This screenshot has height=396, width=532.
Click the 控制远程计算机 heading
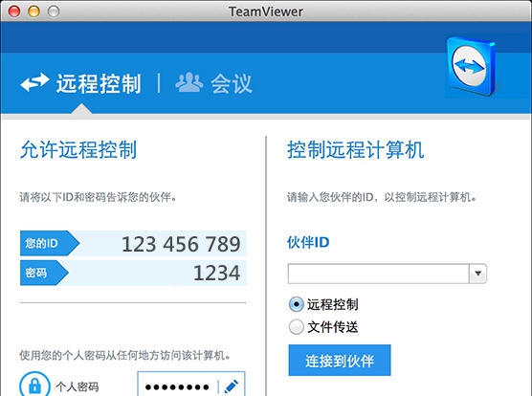(x=356, y=149)
